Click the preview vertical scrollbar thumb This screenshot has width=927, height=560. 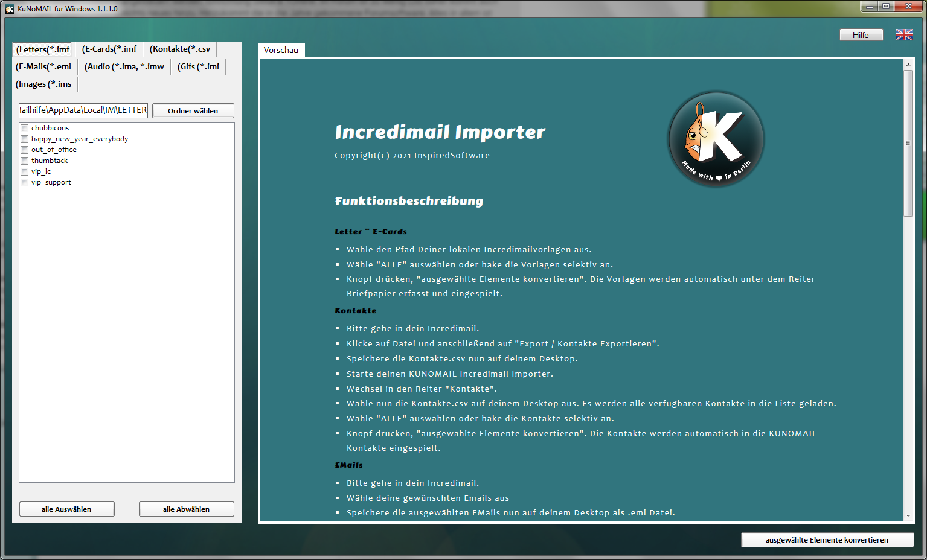(908, 143)
